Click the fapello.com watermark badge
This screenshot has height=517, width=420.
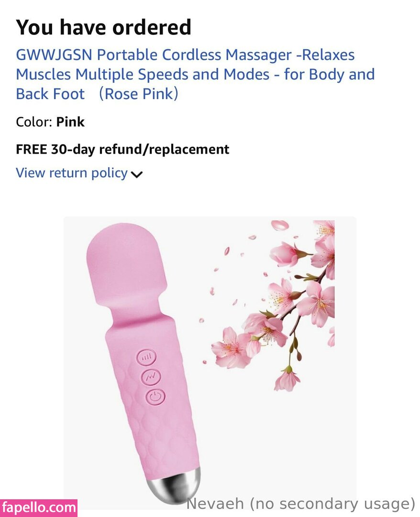39,507
